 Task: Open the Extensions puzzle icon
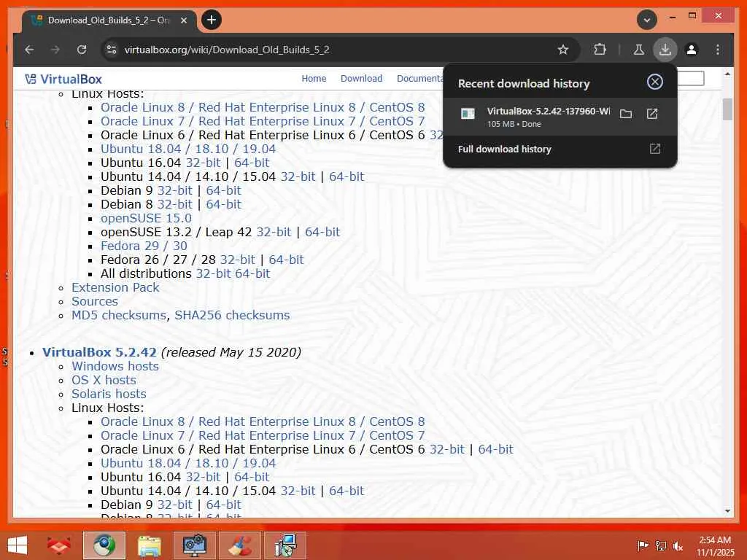click(x=600, y=50)
